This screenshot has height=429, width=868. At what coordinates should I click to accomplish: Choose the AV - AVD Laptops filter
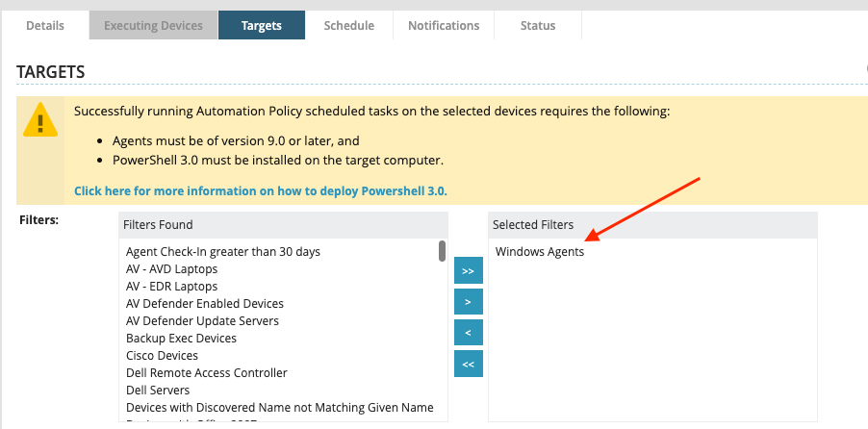click(172, 269)
